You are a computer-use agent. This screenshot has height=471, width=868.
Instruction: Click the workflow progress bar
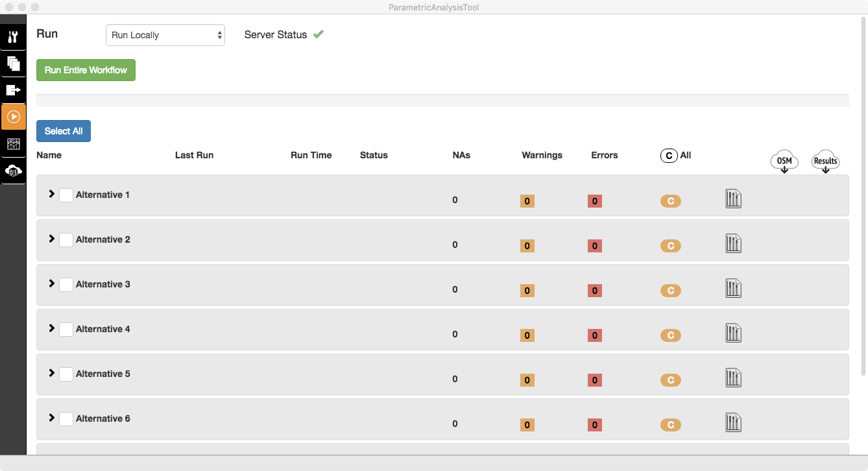tap(442, 101)
